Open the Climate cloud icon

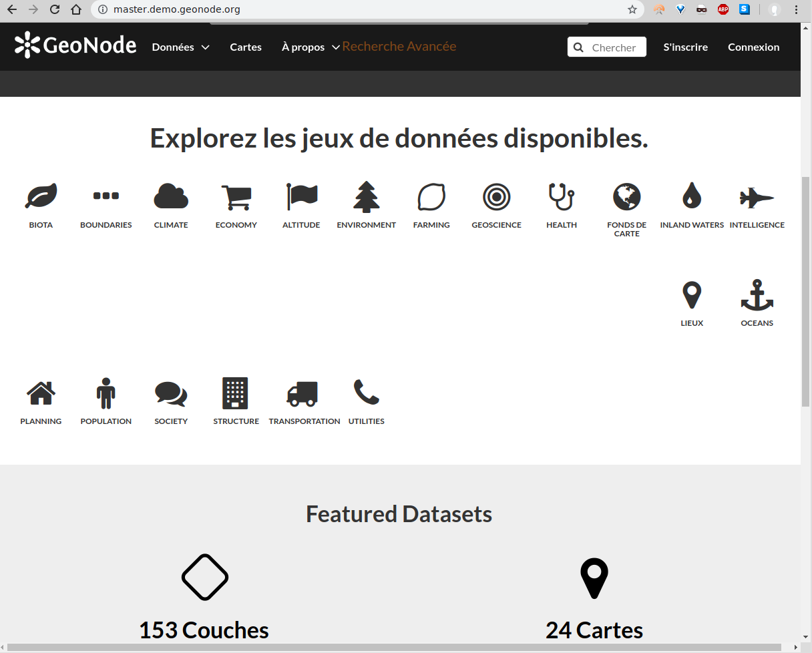171,196
